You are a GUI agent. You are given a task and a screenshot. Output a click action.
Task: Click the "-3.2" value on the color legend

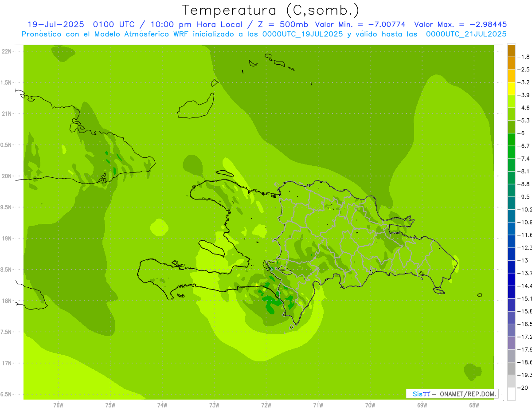[524, 82]
